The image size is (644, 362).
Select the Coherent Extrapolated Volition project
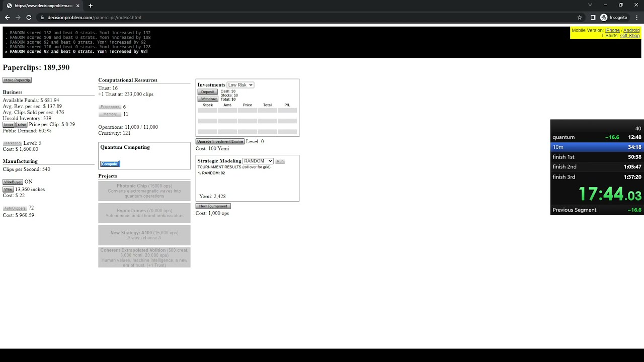pos(144,257)
